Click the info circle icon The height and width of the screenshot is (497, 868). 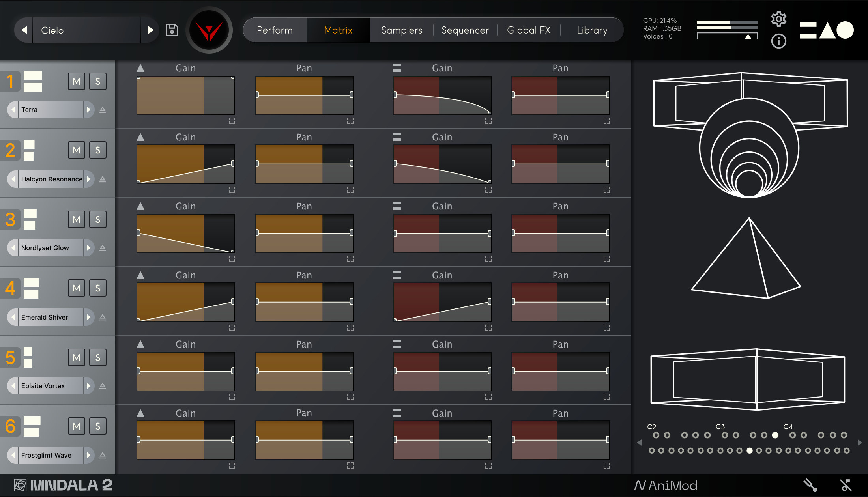click(778, 41)
